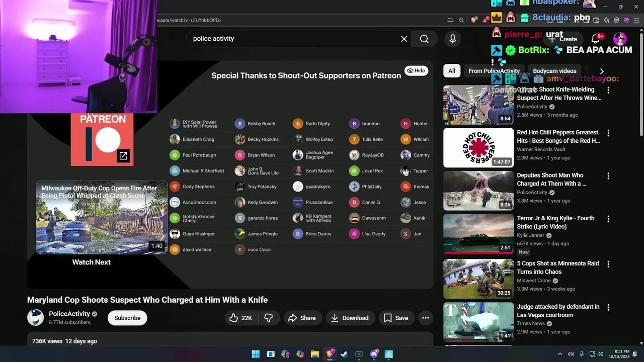Show hidden system tray icons chevron

pos(560,354)
